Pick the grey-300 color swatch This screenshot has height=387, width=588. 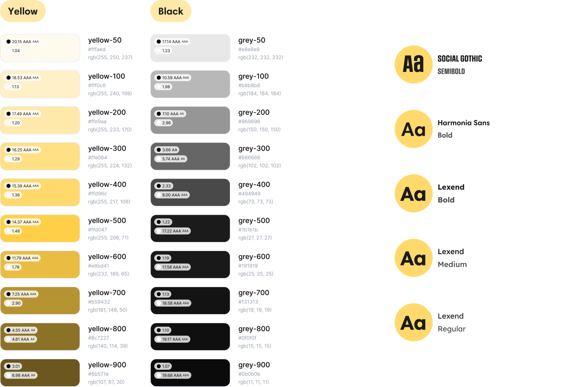pos(190,156)
